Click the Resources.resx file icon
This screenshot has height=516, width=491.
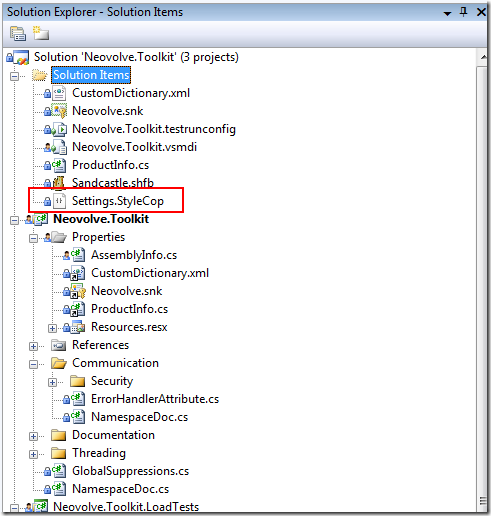coord(78,327)
